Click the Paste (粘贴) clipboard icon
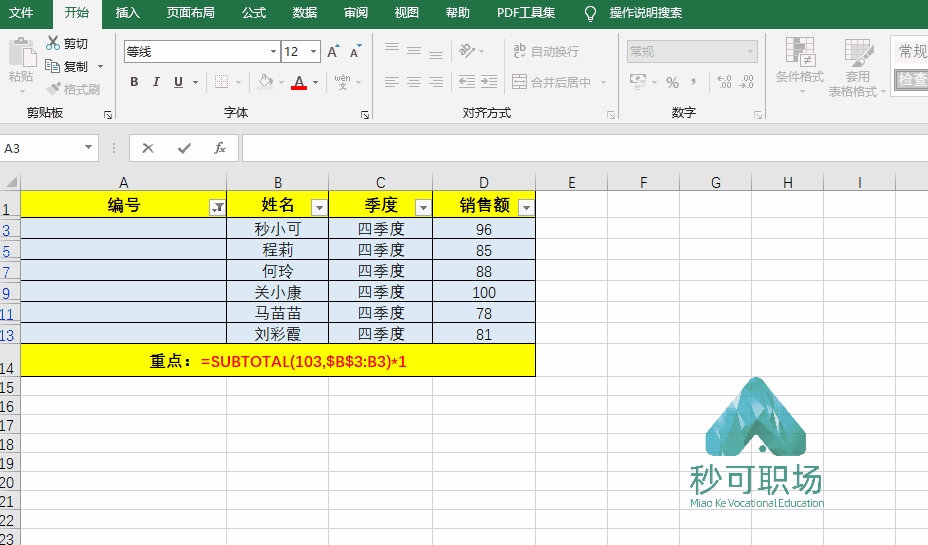 point(22,53)
